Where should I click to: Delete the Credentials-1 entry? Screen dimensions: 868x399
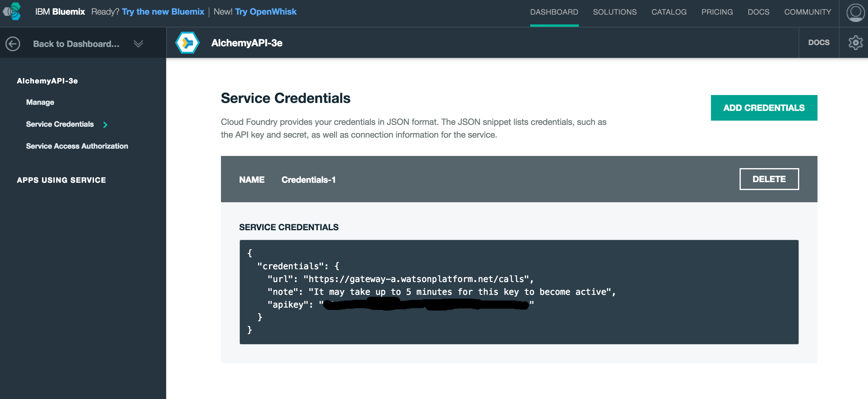769,179
